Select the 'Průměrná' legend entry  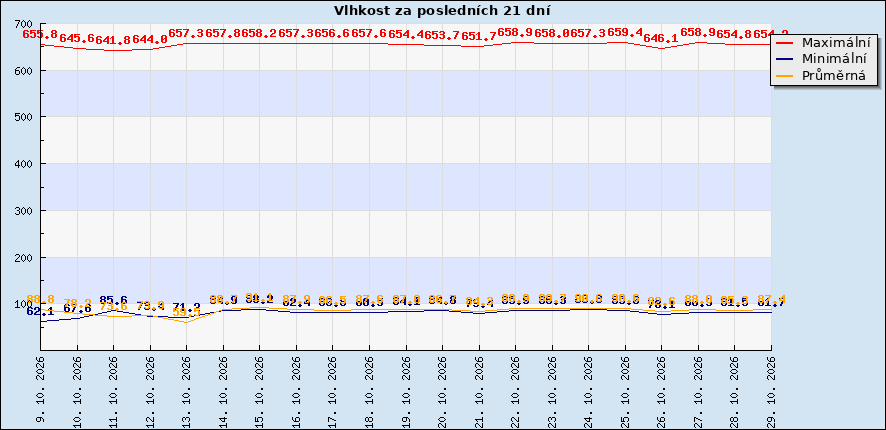pyautogui.click(x=833, y=75)
